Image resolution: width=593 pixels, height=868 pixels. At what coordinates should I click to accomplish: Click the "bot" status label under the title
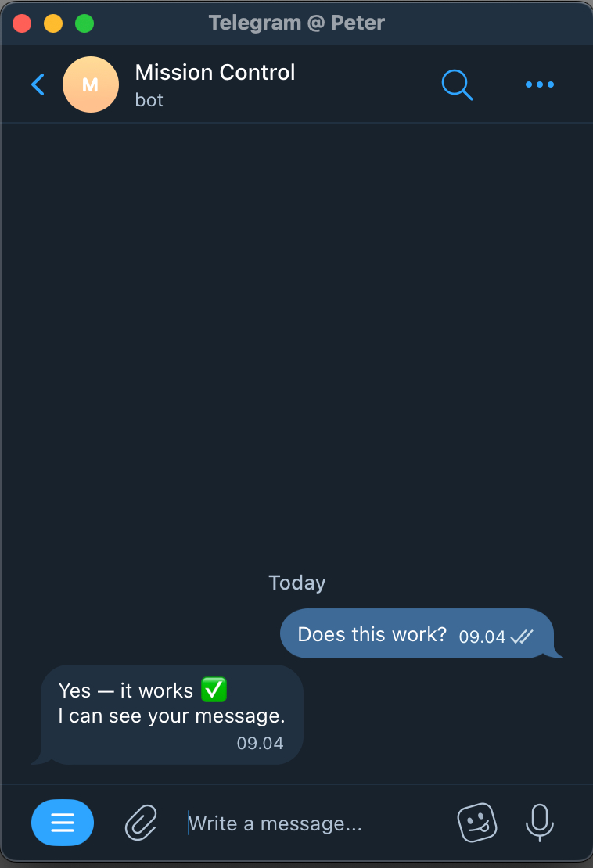pyautogui.click(x=149, y=100)
